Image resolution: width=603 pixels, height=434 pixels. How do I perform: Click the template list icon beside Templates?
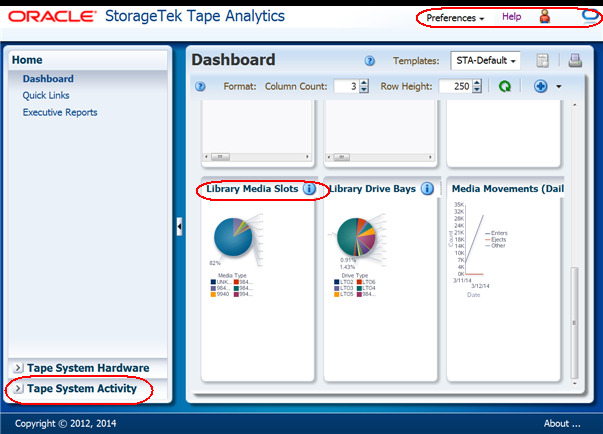point(542,61)
